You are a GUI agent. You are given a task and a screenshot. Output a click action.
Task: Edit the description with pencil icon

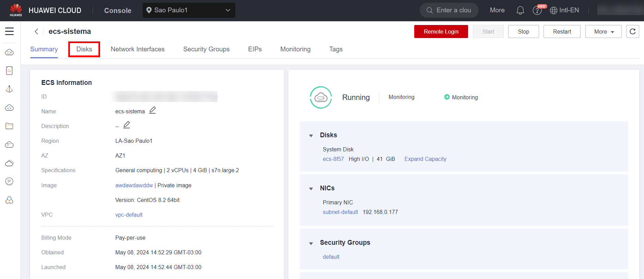[x=127, y=125]
